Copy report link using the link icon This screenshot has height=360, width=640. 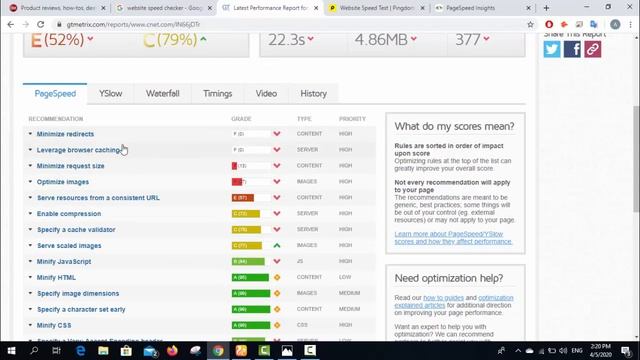pos(593,49)
